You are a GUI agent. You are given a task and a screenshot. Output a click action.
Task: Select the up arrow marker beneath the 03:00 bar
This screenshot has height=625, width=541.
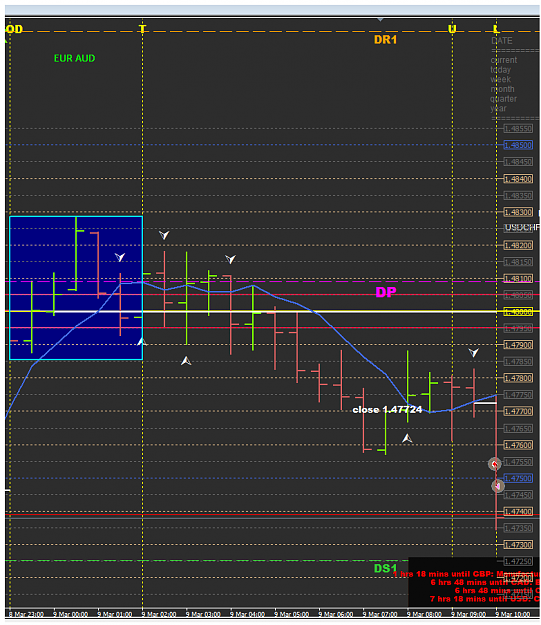pyautogui.click(x=186, y=361)
